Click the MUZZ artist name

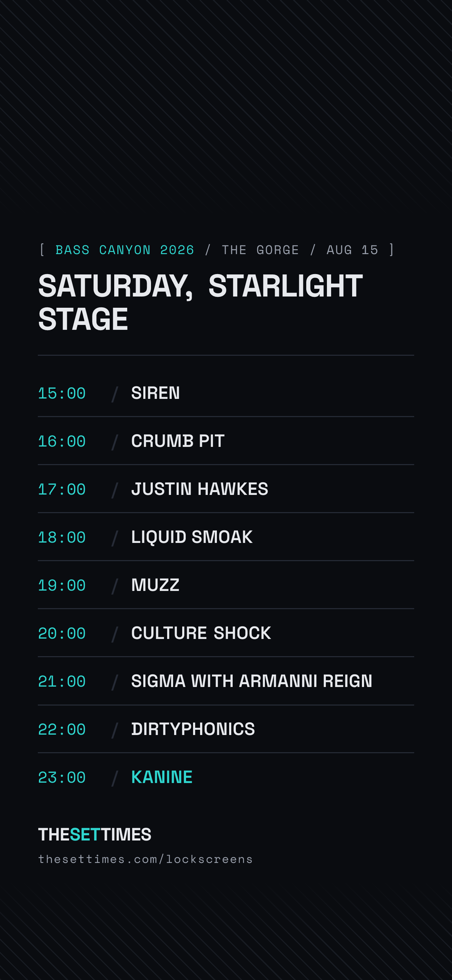pos(155,585)
